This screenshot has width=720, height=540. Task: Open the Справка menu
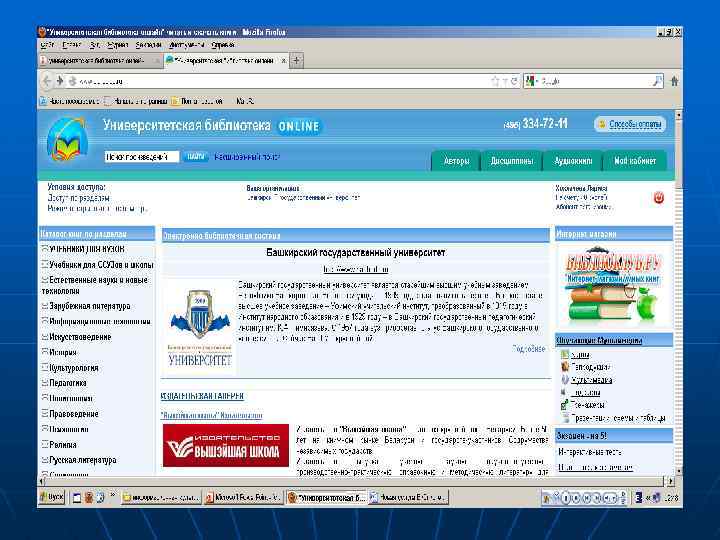223,45
